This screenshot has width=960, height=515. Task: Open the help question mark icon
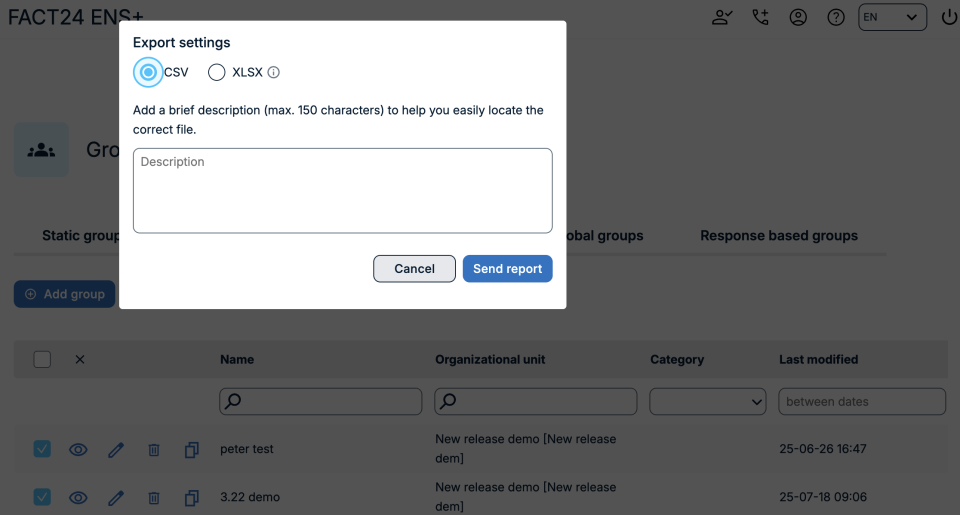(x=836, y=17)
